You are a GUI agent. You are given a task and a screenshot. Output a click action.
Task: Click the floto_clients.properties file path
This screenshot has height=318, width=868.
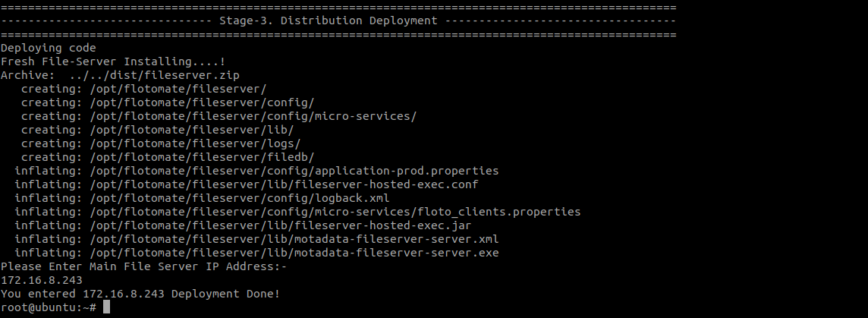[335, 212]
